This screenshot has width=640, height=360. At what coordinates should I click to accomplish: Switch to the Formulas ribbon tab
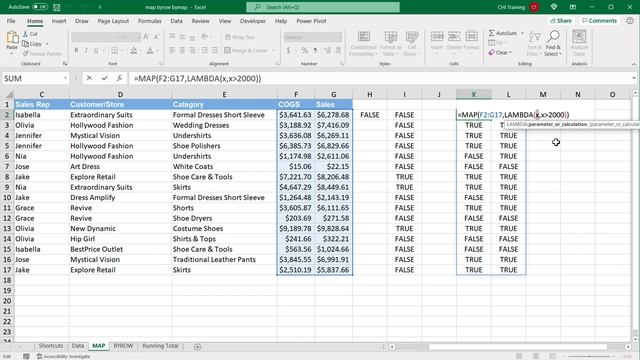tap(149, 21)
